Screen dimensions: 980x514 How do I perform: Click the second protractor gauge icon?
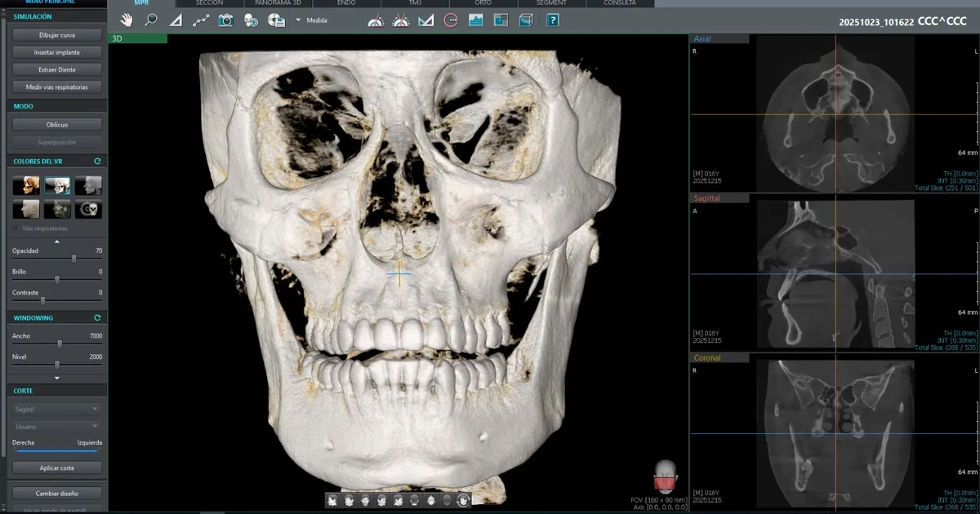(400, 20)
